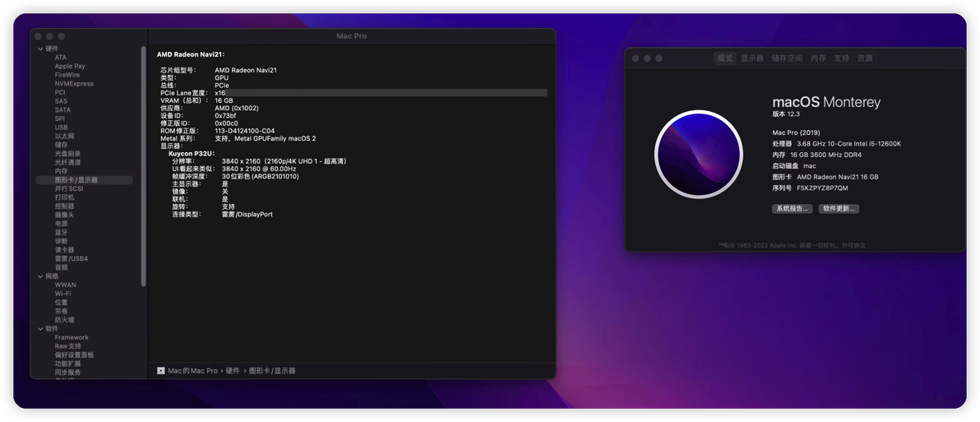Open the 支持 tab
Viewport: 980px width, 422px height.
tap(841, 58)
